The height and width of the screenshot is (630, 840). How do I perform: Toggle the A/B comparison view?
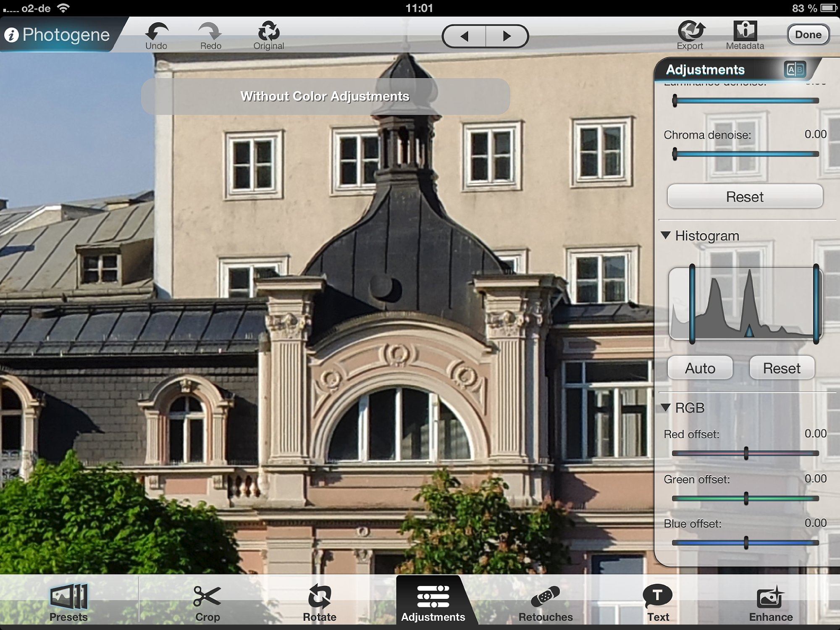tap(794, 69)
